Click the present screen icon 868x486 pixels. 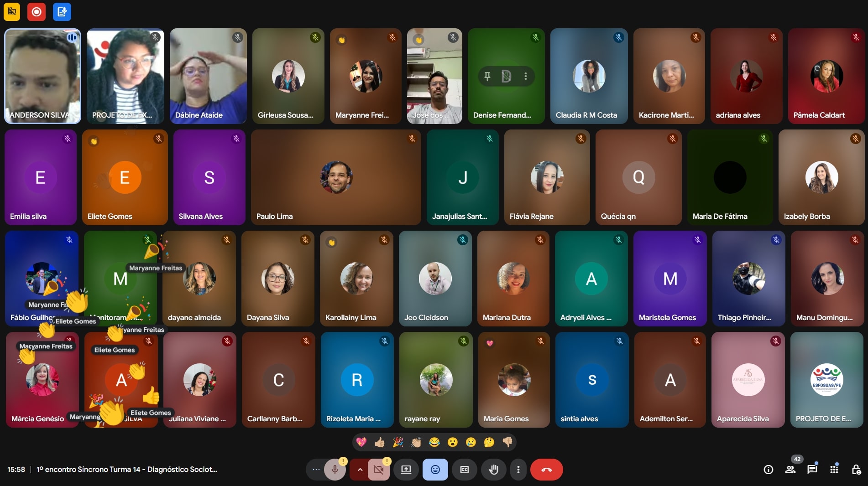[406, 470]
